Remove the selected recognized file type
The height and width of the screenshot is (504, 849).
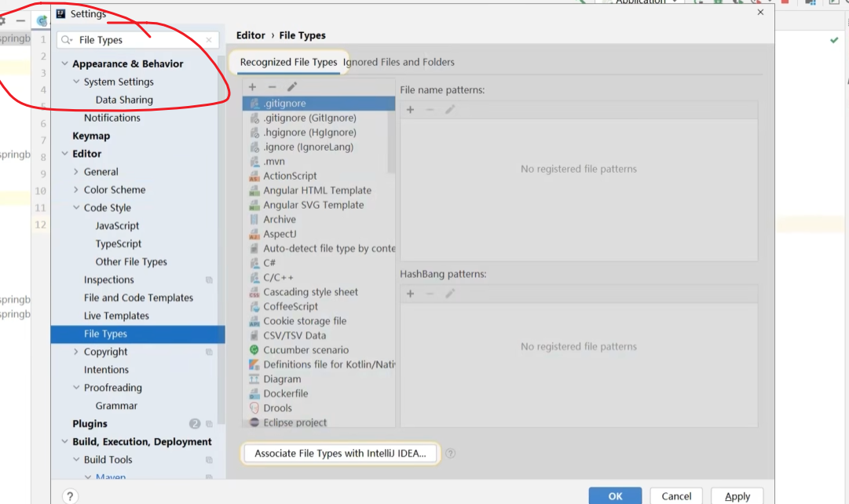272,86
